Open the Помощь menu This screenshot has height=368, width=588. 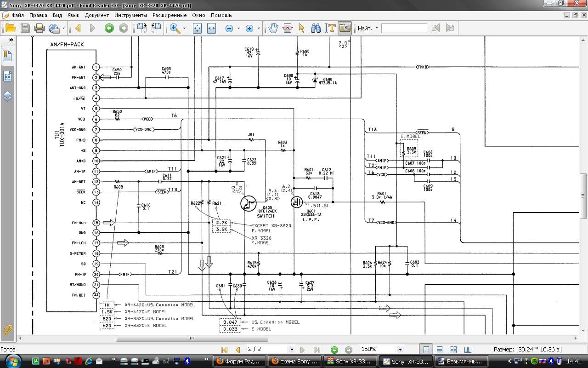point(221,15)
